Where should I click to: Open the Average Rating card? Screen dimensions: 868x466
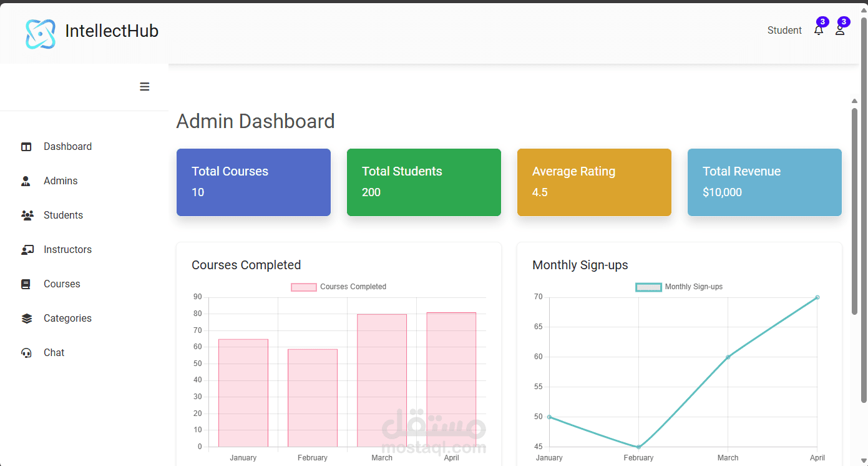tap(594, 182)
